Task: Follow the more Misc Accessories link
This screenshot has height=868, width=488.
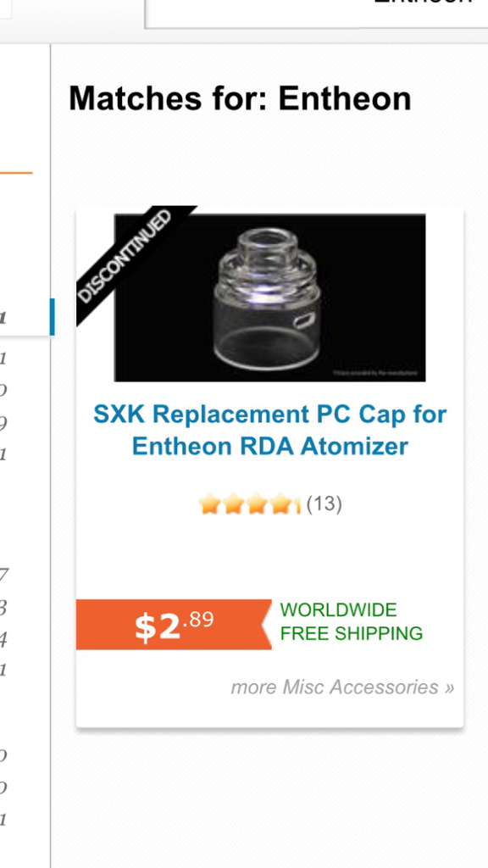Action: pyautogui.click(x=342, y=687)
